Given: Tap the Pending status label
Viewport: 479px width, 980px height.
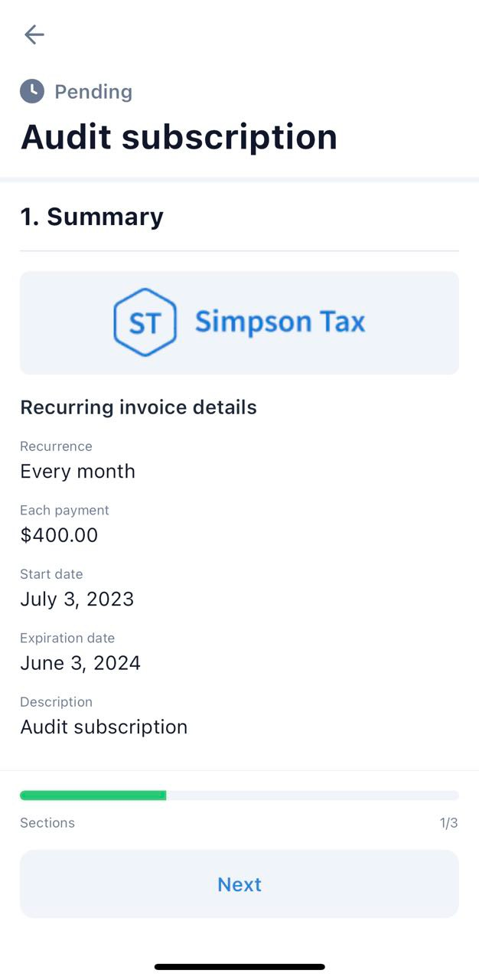Looking at the screenshot, I should point(93,92).
